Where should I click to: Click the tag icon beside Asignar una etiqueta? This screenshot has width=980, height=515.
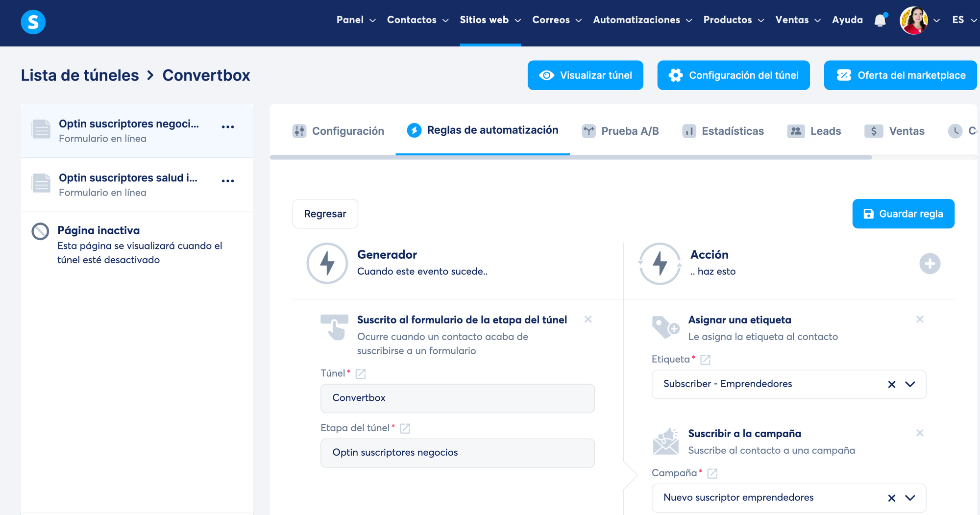pos(665,327)
